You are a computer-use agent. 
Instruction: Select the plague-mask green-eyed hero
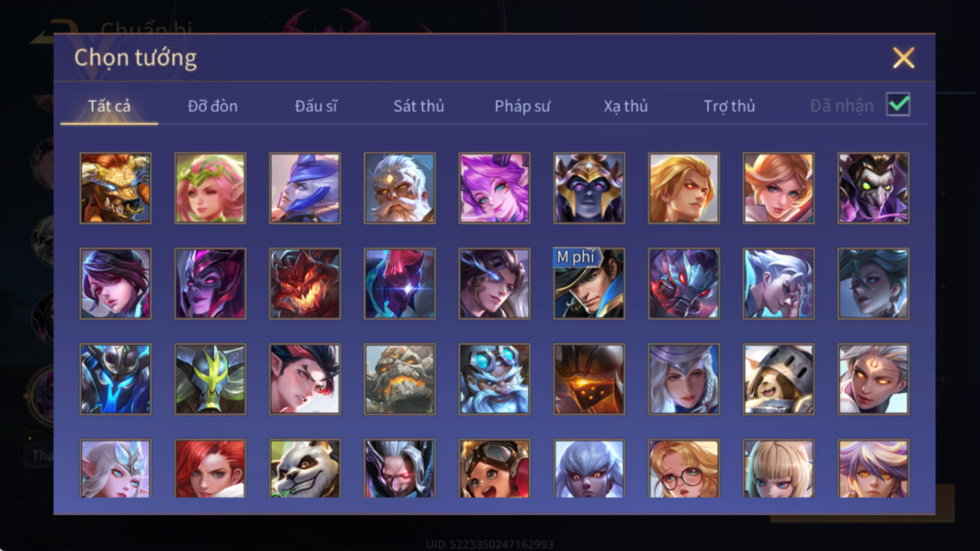pyautogui.click(x=873, y=188)
